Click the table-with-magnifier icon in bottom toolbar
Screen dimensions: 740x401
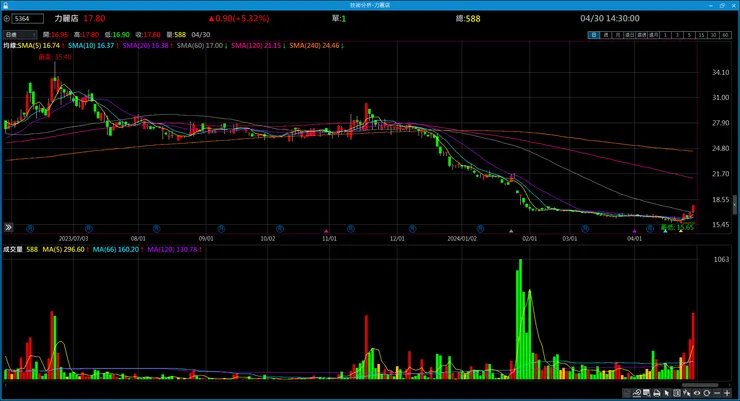647,393
